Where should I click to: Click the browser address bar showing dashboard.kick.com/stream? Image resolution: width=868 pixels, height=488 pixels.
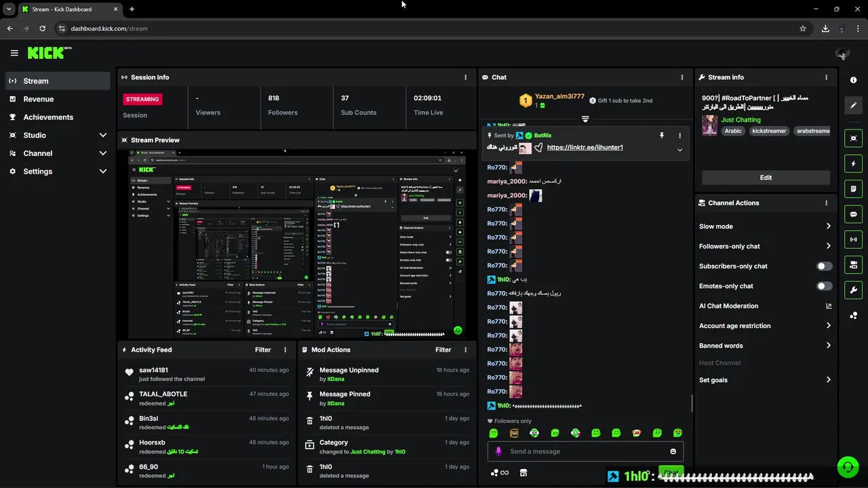427,28
